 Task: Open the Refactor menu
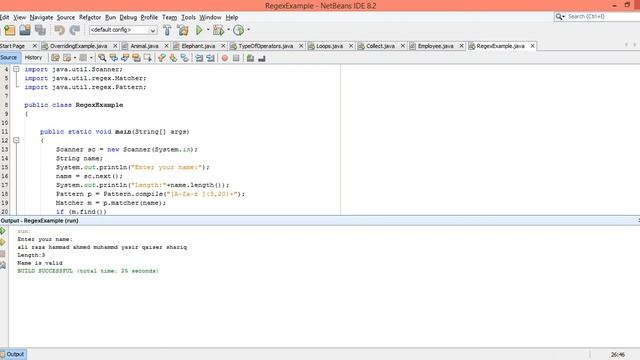coord(90,17)
